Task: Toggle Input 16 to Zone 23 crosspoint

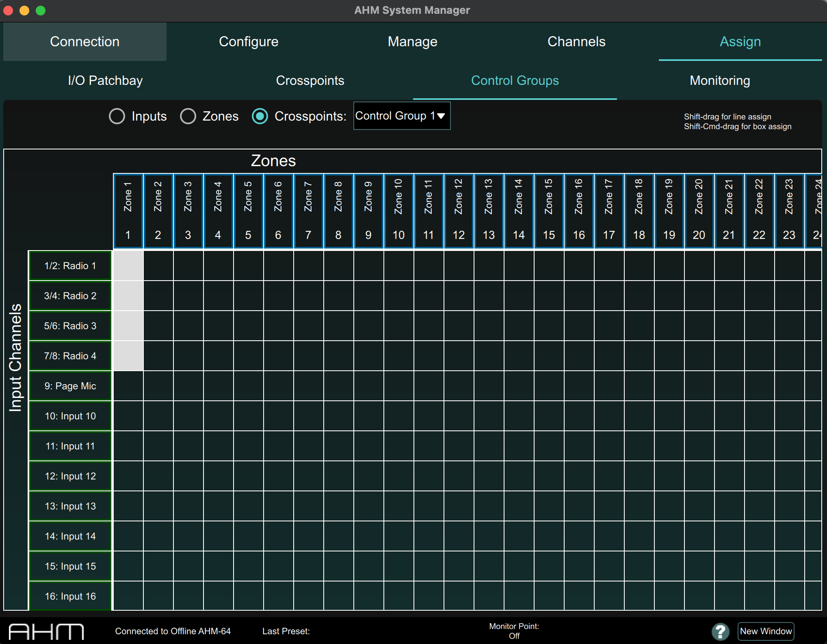Action: coord(790,596)
